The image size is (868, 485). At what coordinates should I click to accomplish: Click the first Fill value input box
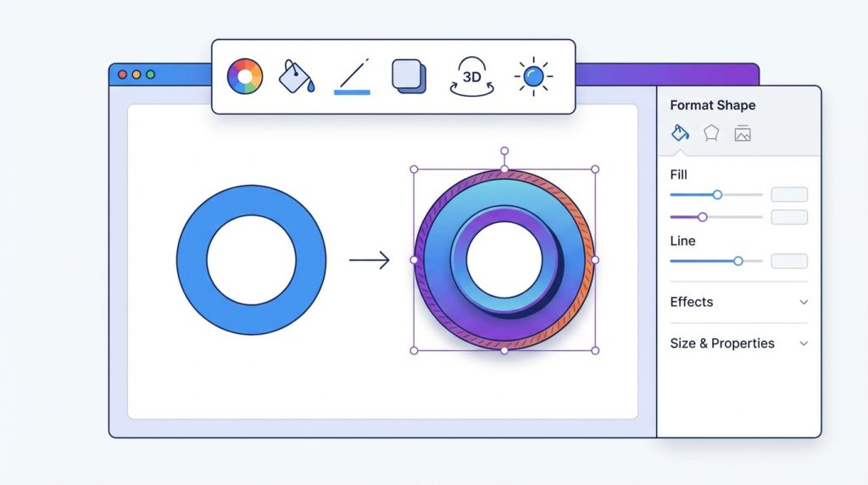[x=789, y=195]
